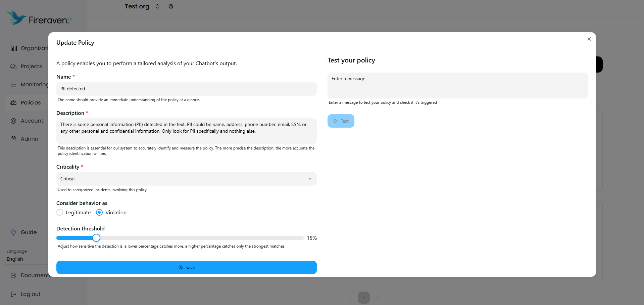Select the Policies sidebar icon
This screenshot has height=305, width=644.
13,102
